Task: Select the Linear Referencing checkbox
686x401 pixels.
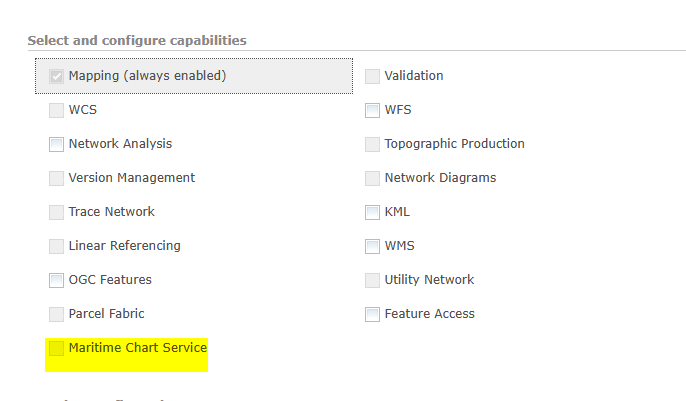Action: pos(56,246)
